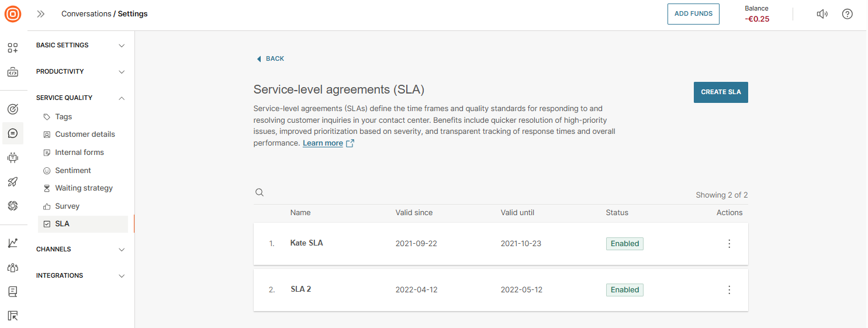The width and height of the screenshot is (868, 328).
Task: Click the search magnifier above SLA table
Action: [x=260, y=193]
